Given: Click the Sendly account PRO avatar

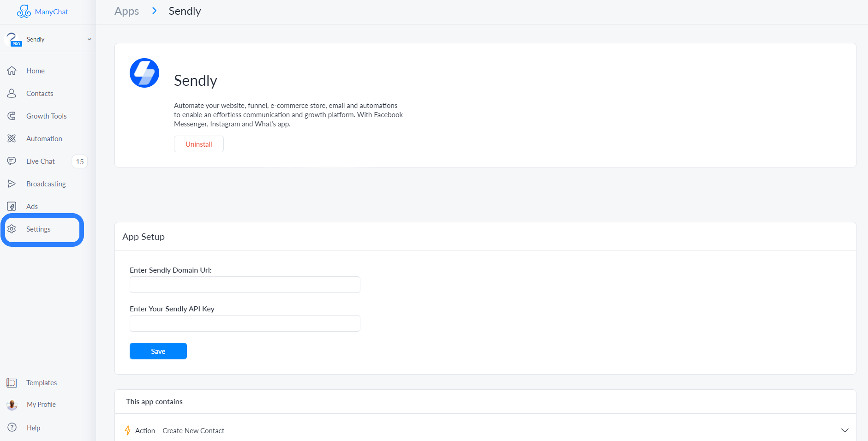Looking at the screenshot, I should point(13,39).
